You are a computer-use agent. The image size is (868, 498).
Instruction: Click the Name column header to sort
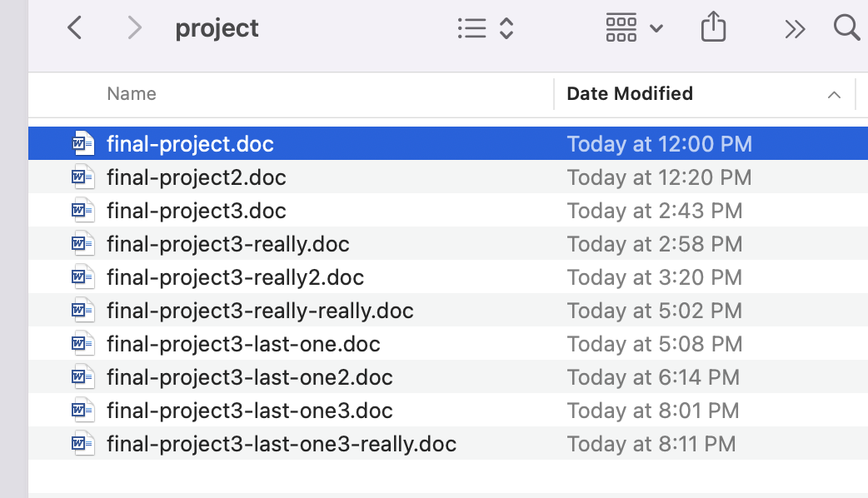(131, 93)
